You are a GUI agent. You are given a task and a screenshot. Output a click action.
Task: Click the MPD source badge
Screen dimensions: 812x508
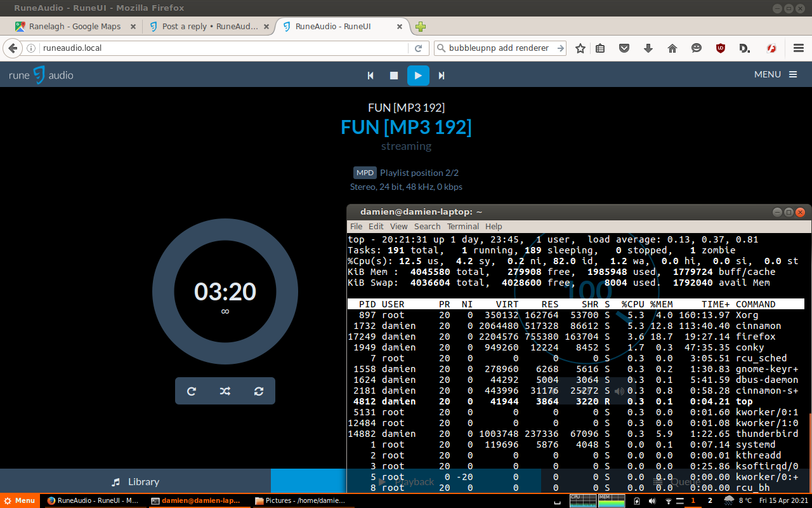[x=365, y=173]
